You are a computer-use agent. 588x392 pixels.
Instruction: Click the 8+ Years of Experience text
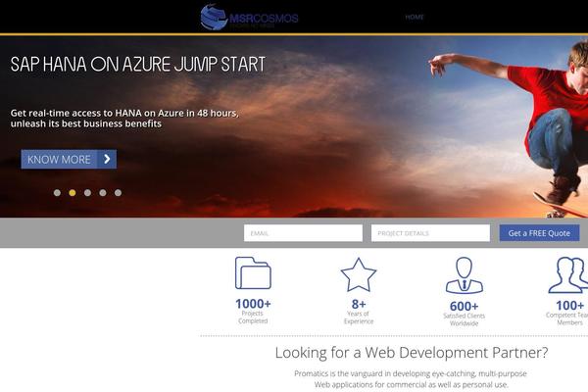tap(359, 312)
